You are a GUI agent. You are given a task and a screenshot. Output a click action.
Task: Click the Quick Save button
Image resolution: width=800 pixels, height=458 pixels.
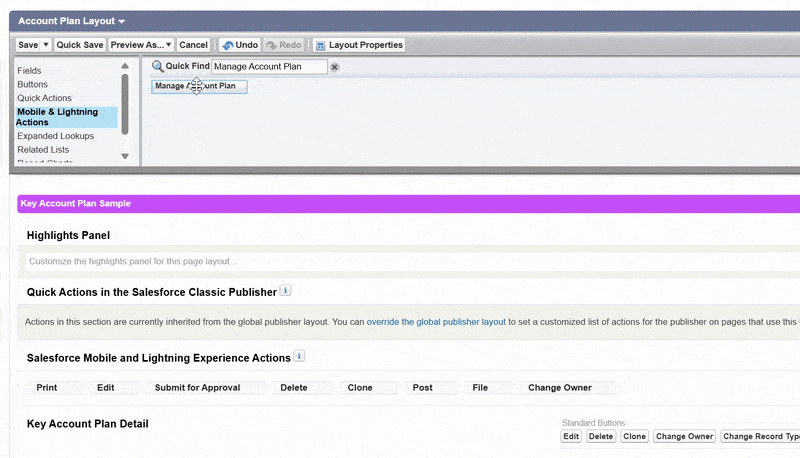click(80, 45)
